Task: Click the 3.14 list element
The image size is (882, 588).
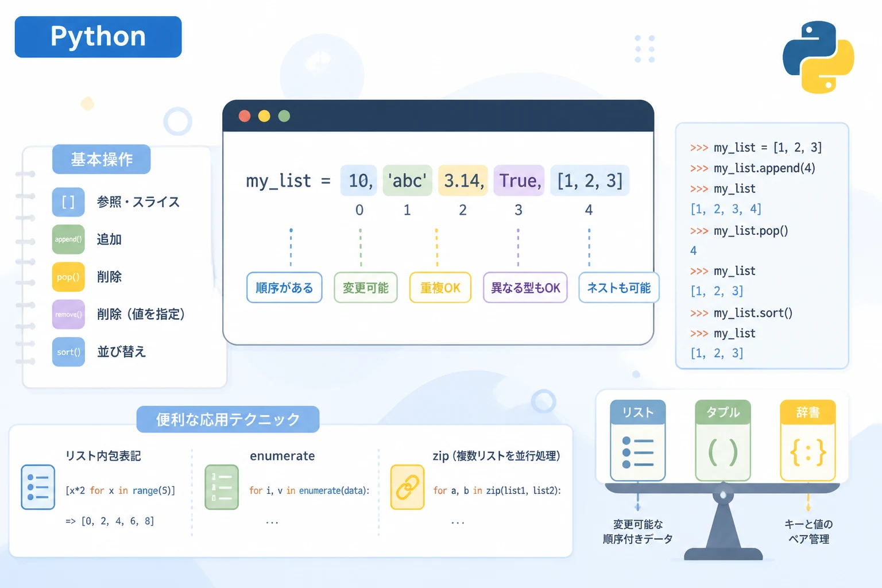Action: point(463,181)
